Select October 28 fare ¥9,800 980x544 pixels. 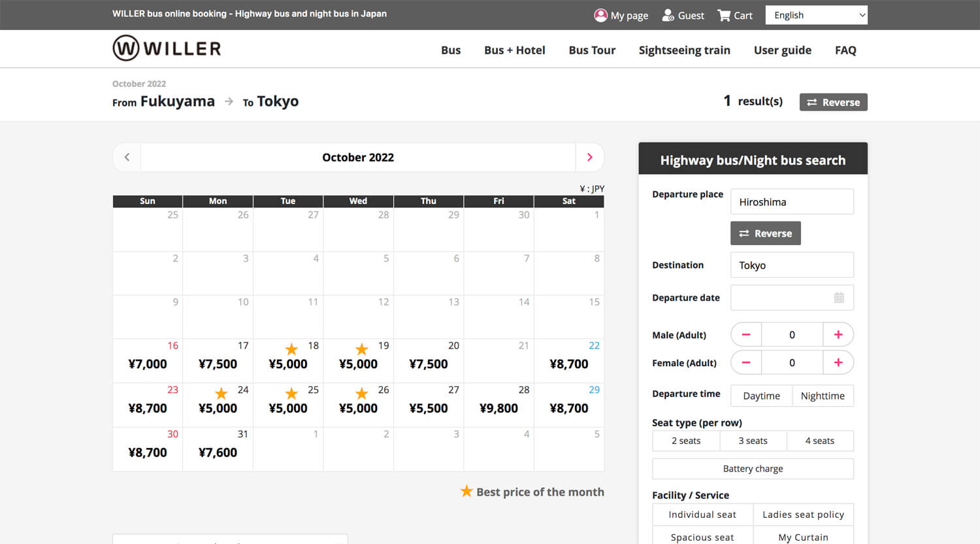click(x=498, y=408)
